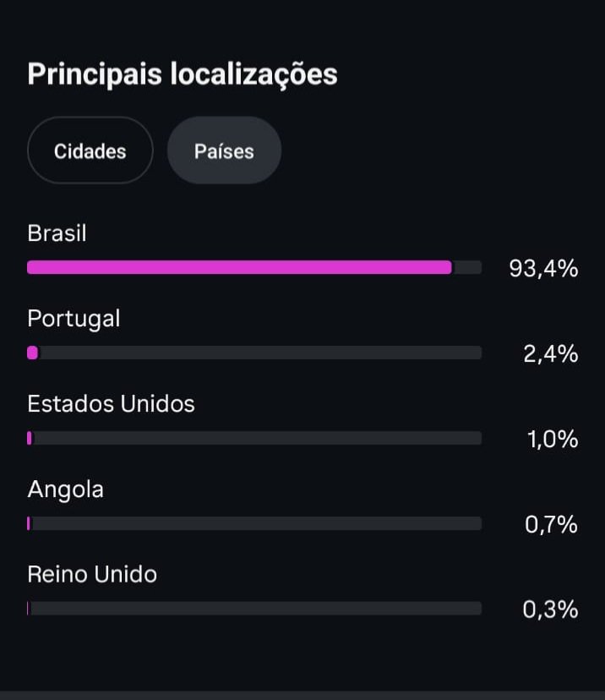Click the Estados Unidos progress bar

(x=254, y=438)
